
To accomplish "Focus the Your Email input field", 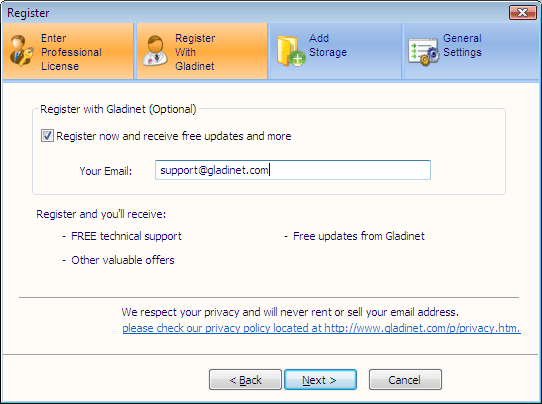I will [293, 170].
